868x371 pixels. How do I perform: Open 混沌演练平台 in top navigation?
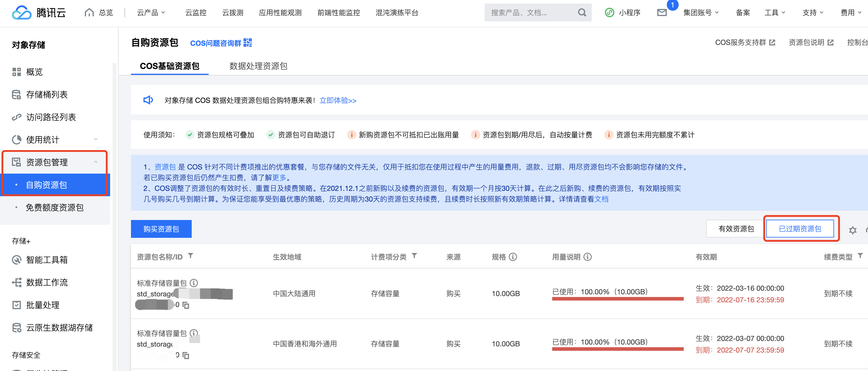[397, 12]
